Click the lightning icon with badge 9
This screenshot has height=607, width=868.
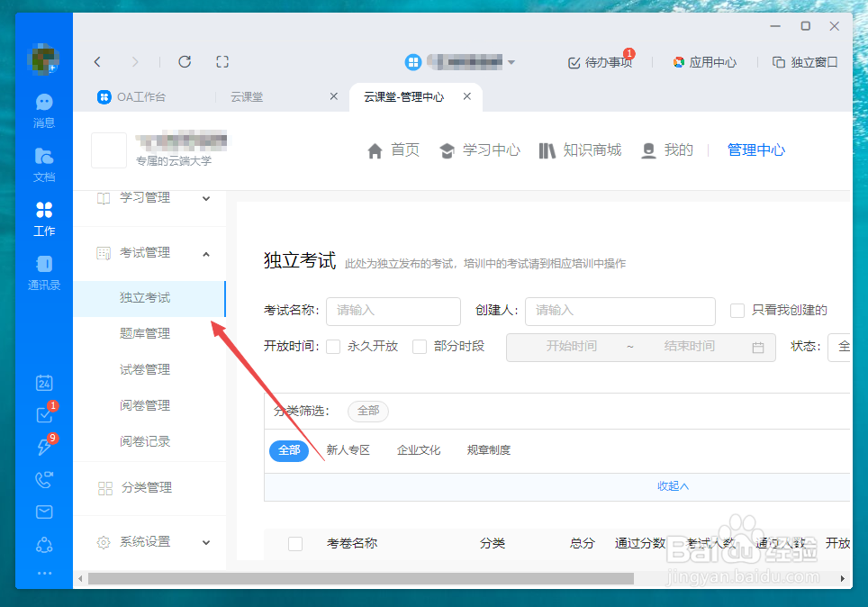(44, 447)
